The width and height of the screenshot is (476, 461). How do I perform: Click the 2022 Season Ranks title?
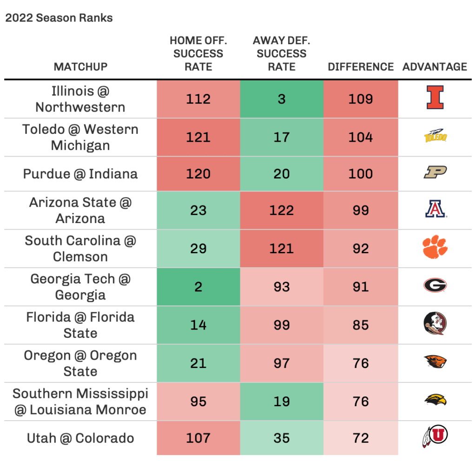tap(59, 18)
